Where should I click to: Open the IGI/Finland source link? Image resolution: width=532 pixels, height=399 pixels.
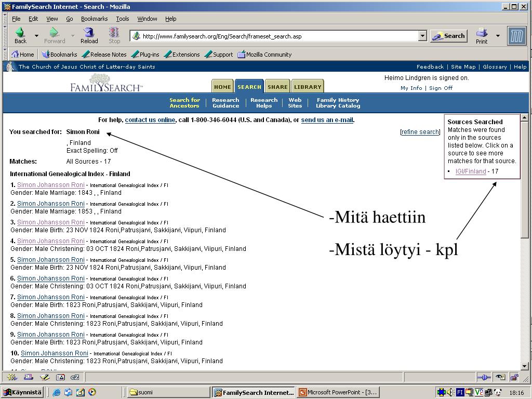(x=471, y=171)
